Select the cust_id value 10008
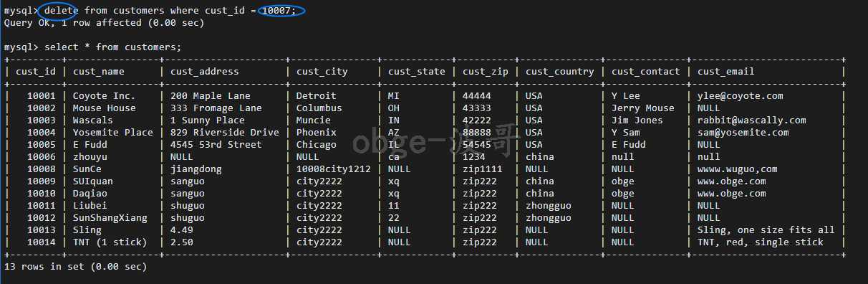Screen dimensions: 868x284 42,169
